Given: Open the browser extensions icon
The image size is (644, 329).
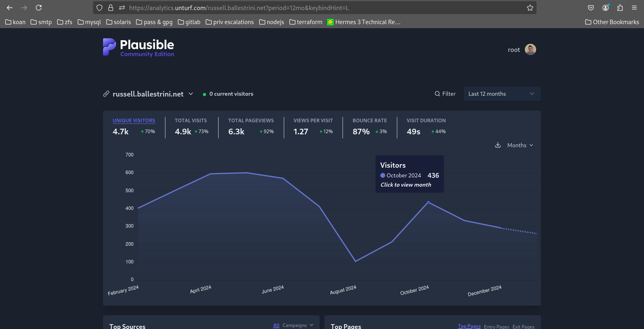Looking at the screenshot, I should point(620,8).
